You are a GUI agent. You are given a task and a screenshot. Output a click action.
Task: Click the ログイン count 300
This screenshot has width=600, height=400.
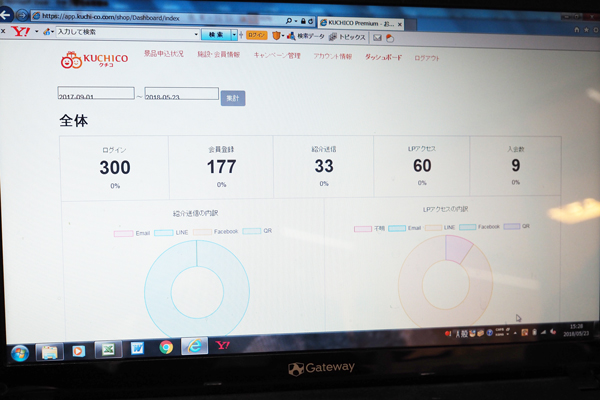click(x=115, y=168)
